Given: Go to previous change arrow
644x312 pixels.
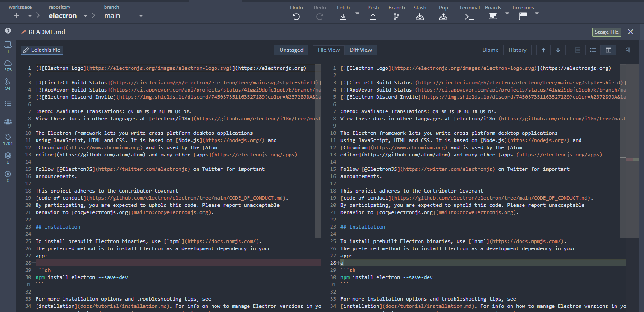Looking at the screenshot, I should pos(543,50).
